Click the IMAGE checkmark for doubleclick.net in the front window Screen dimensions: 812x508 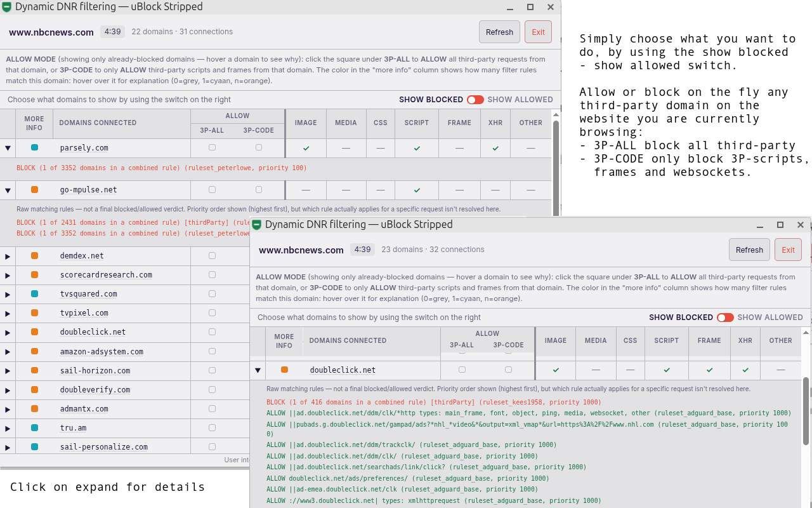pos(556,370)
